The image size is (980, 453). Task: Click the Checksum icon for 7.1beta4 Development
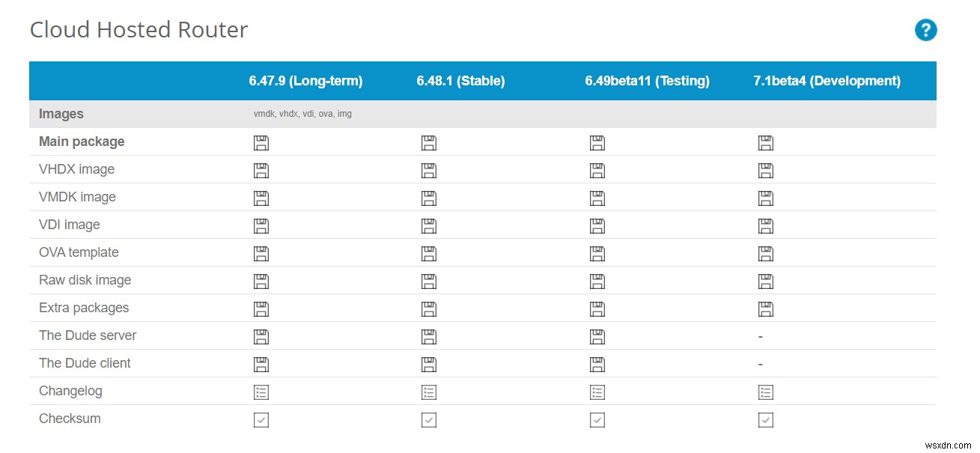tap(765, 420)
